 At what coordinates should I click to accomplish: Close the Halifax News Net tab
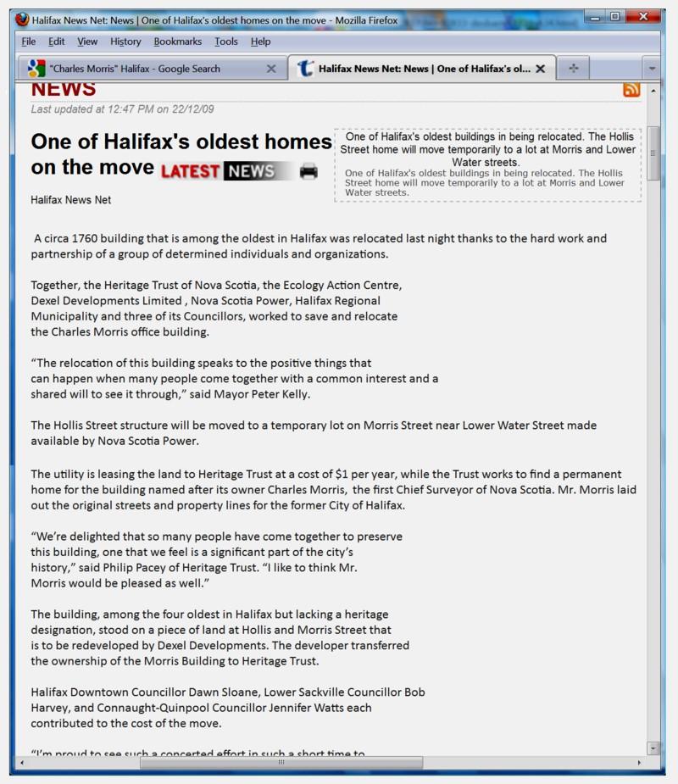pyautogui.click(x=541, y=68)
